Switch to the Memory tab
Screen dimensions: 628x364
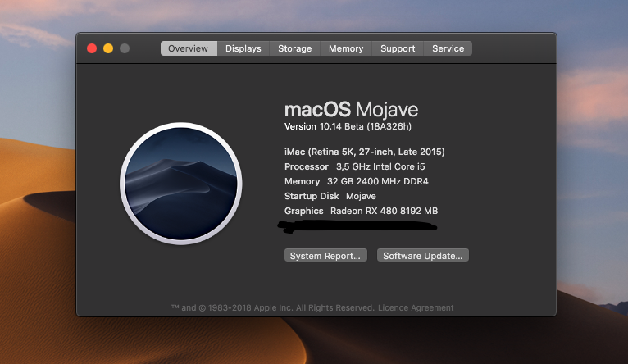[x=346, y=48]
